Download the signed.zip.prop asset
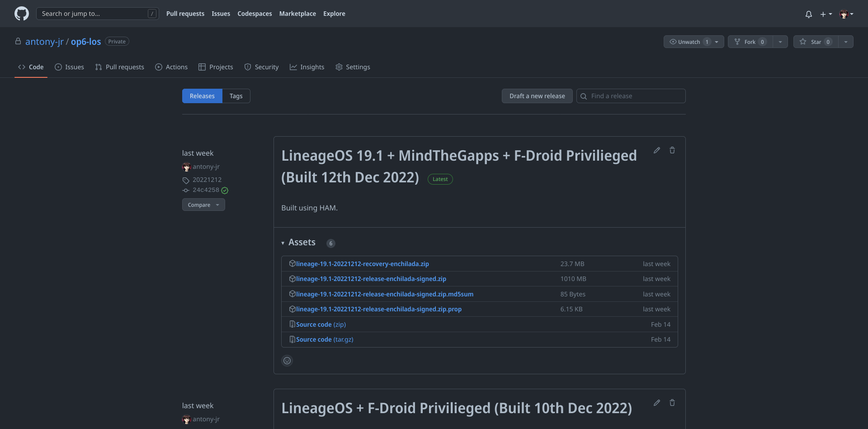Image resolution: width=868 pixels, height=429 pixels. (x=379, y=309)
